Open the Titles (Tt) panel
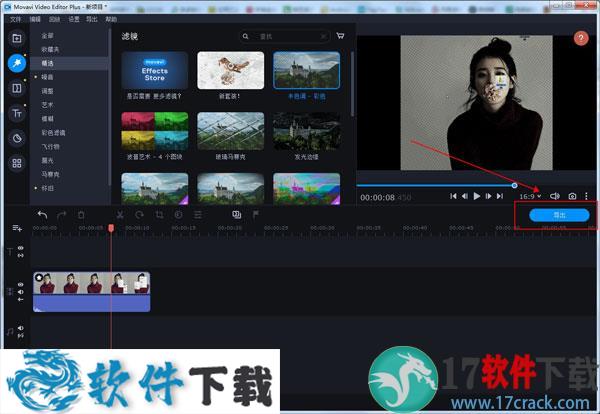This screenshot has height=414, width=600. [17, 113]
